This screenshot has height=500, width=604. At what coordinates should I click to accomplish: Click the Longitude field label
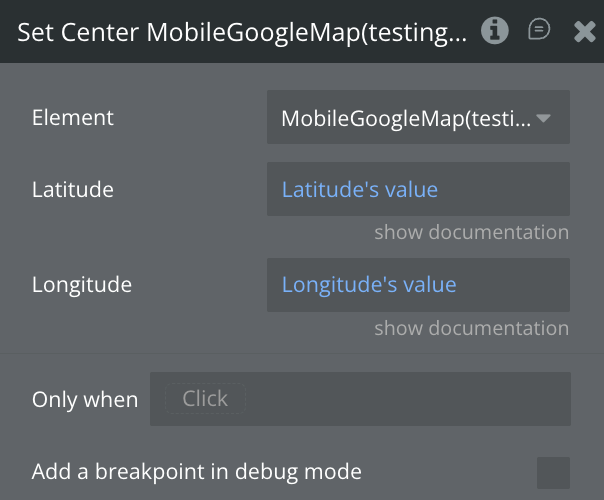point(82,285)
